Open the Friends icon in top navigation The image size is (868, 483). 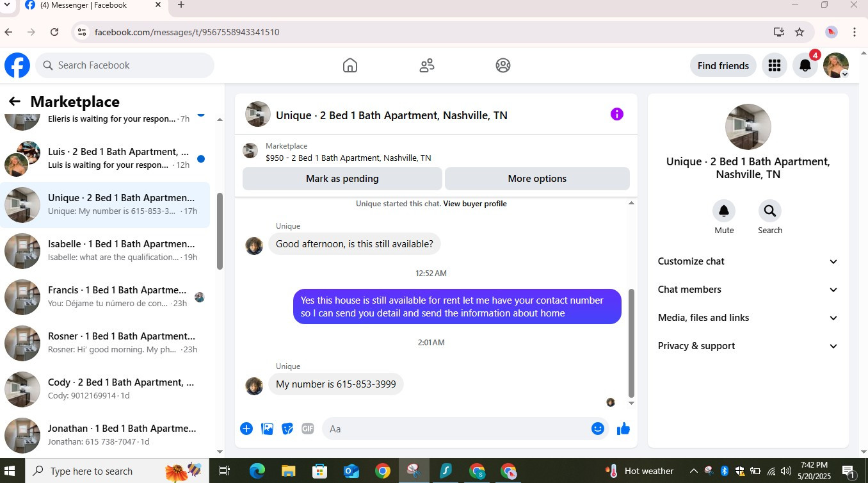click(426, 65)
